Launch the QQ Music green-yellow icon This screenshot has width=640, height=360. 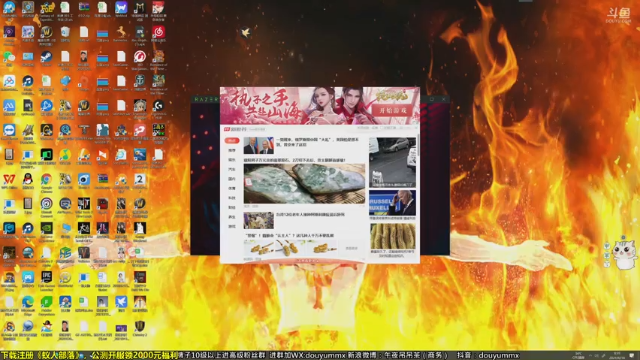65,155
